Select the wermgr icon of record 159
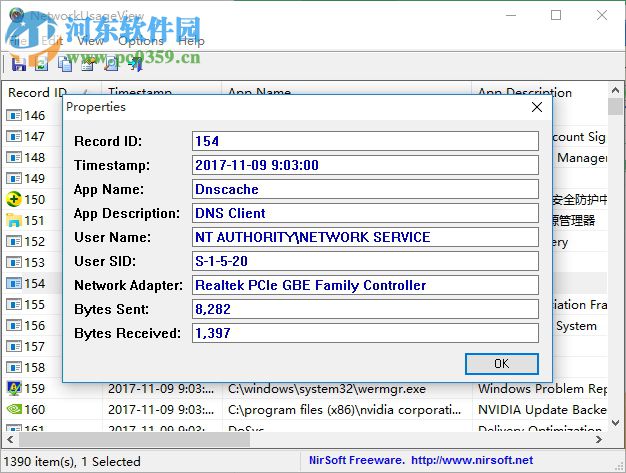This screenshot has height=473, width=626. 14,388
